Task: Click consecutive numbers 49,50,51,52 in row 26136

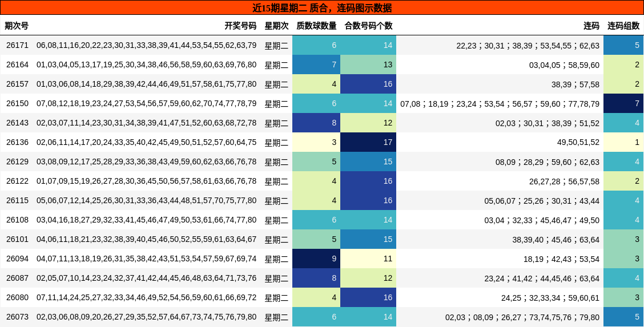Action: [x=578, y=143]
